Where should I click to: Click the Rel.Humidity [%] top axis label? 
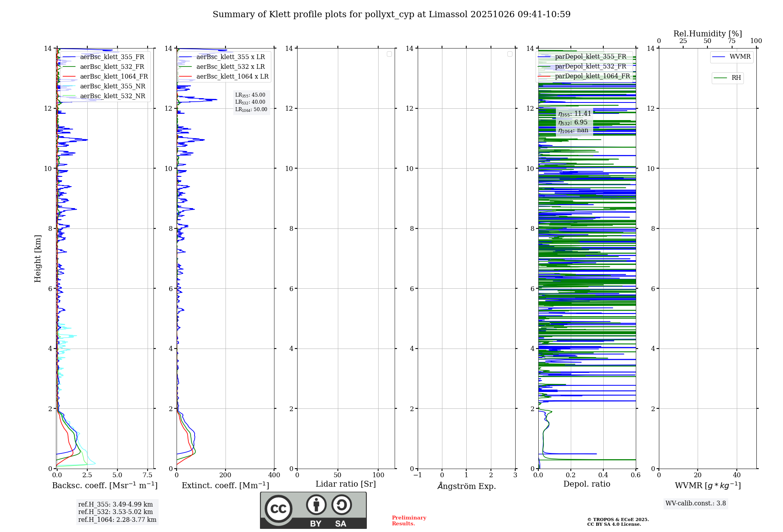pos(707,34)
